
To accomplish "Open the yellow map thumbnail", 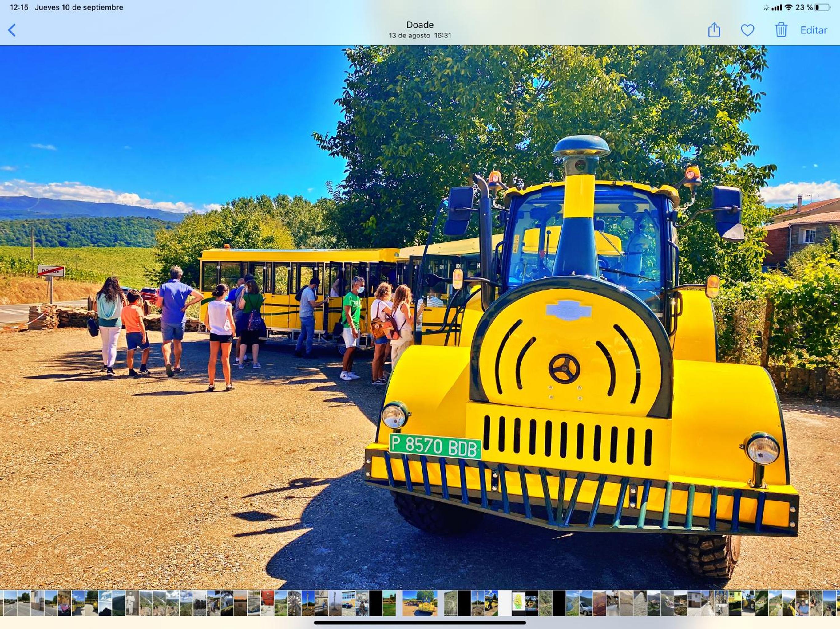I will tap(518, 603).
